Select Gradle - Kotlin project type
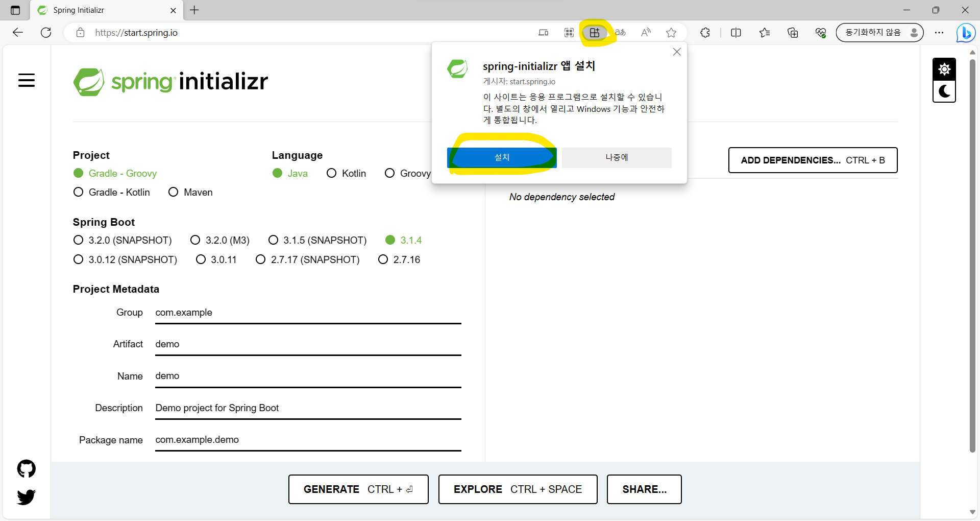980x521 pixels. coord(112,192)
